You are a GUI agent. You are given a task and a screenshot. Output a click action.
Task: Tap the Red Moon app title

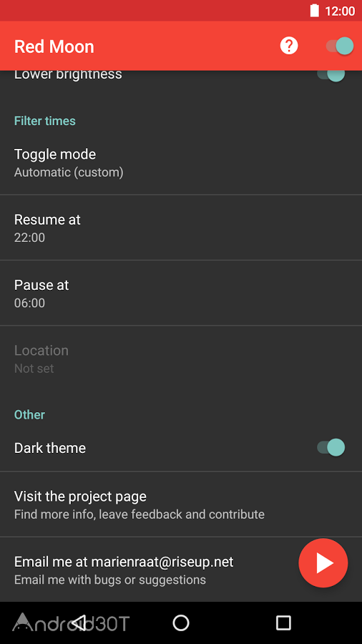click(x=54, y=47)
